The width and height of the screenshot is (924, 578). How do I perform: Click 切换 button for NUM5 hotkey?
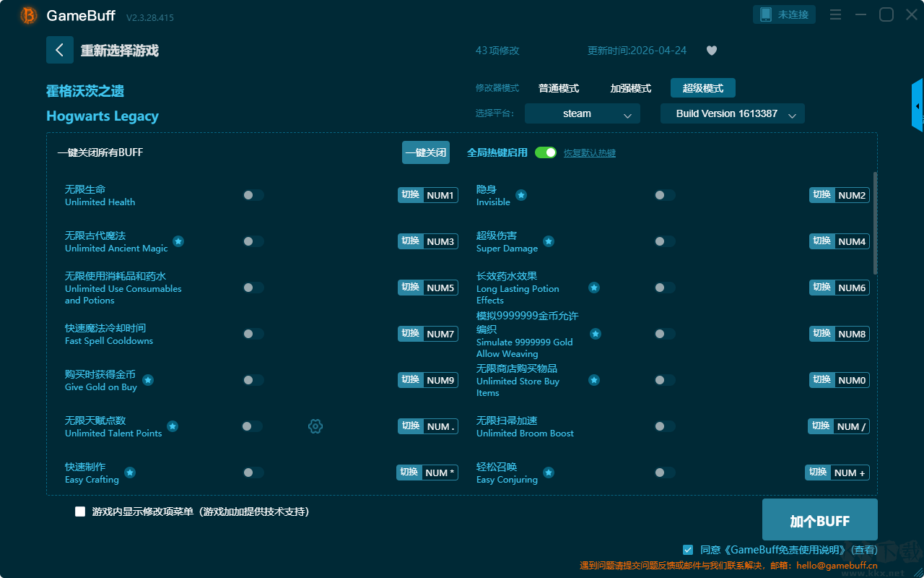coord(411,288)
